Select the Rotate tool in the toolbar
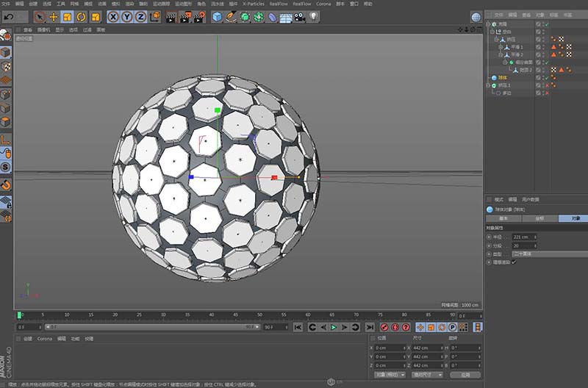588x388 pixels. pos(82,16)
